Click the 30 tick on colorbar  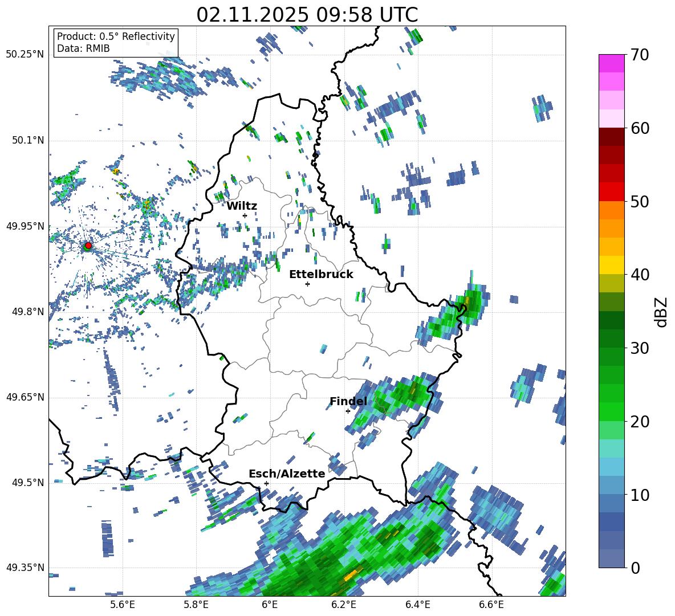point(640,348)
